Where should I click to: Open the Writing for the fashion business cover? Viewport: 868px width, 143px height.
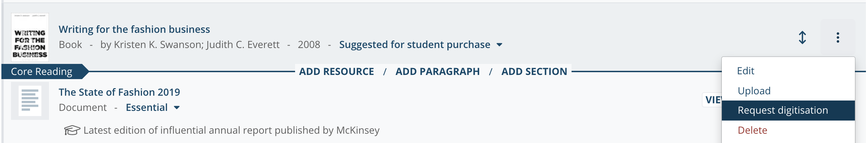point(30,37)
